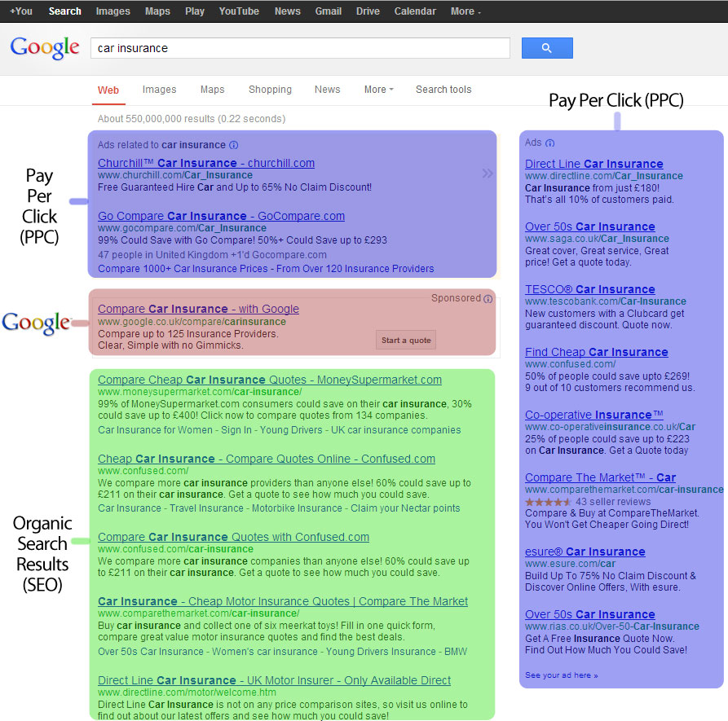Select the Web tab
This screenshot has width=728, height=721.
point(108,90)
